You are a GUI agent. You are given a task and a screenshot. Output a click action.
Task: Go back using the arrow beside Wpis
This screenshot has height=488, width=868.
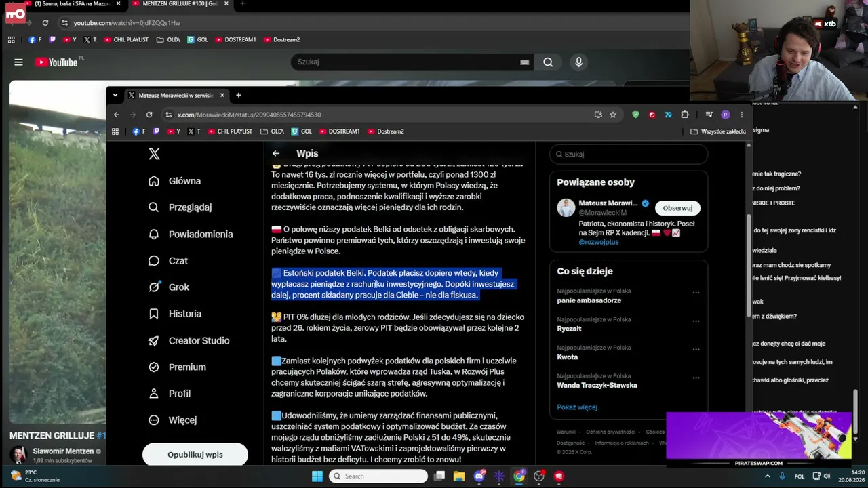pos(275,154)
